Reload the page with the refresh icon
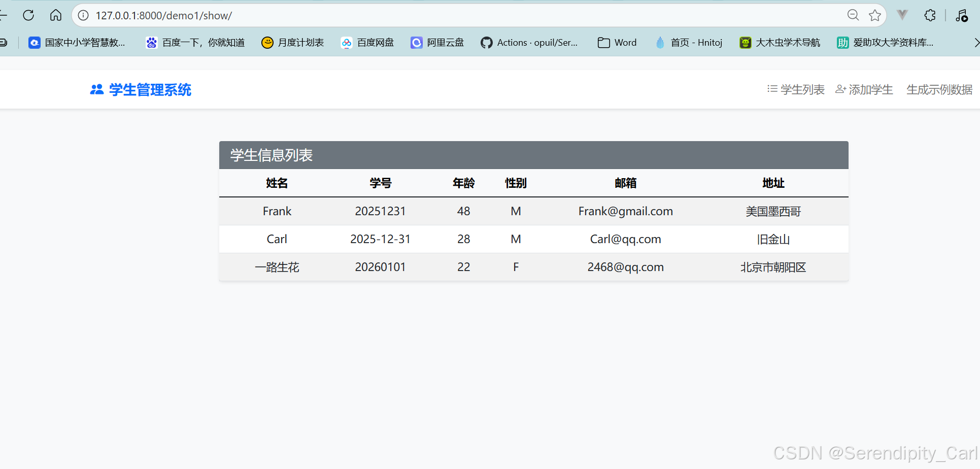The image size is (980, 469). coord(28,15)
